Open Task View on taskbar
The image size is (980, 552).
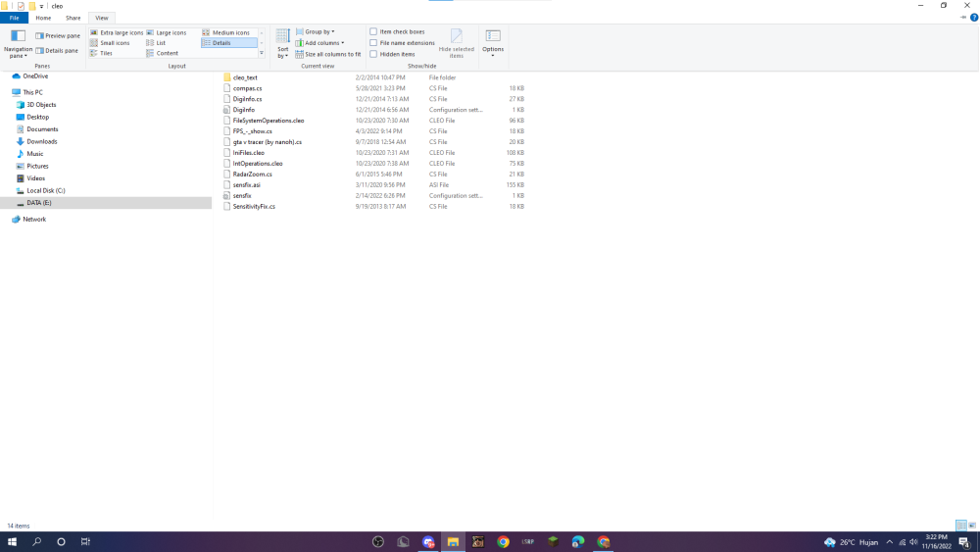85,542
